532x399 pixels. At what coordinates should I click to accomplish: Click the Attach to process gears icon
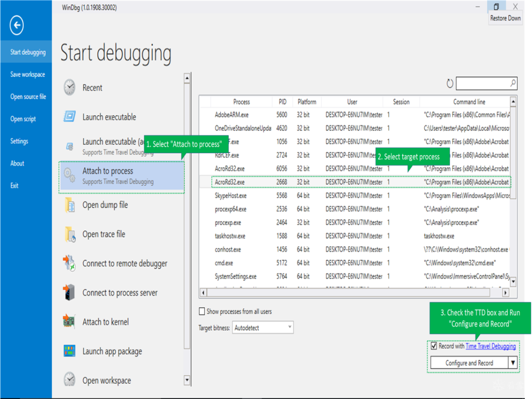point(69,176)
